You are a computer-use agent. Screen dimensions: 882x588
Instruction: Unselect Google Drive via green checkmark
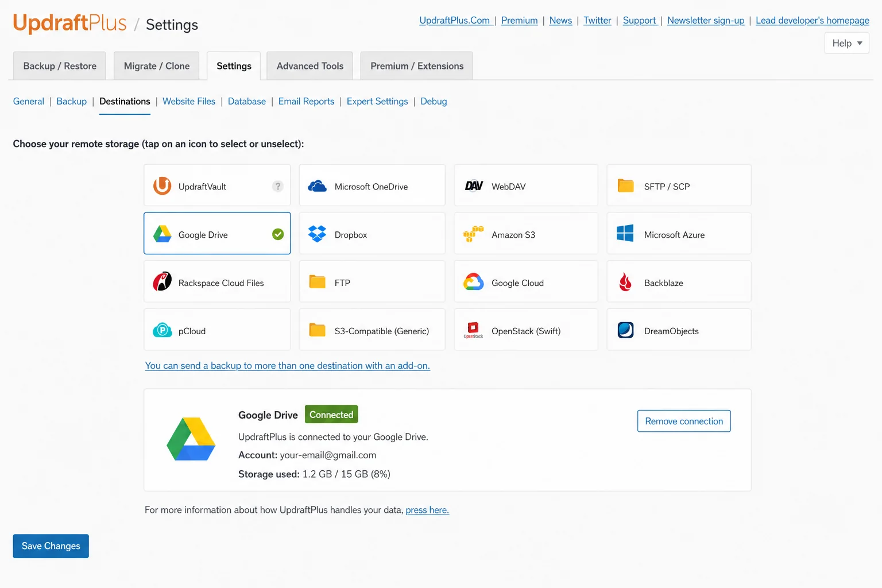[x=278, y=234]
